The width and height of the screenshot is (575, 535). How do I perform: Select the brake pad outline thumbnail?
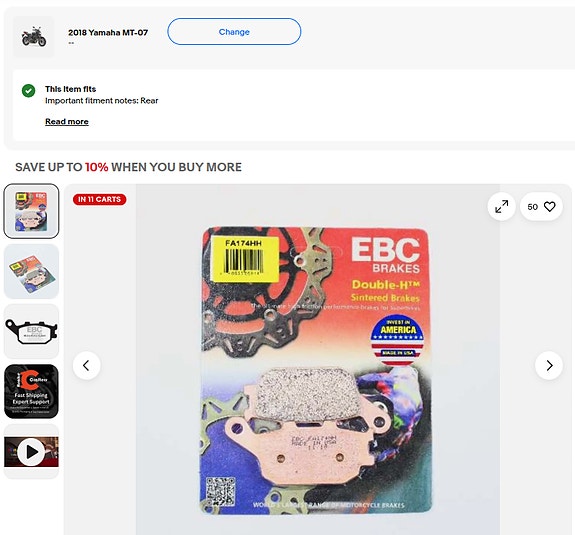pos(31,331)
